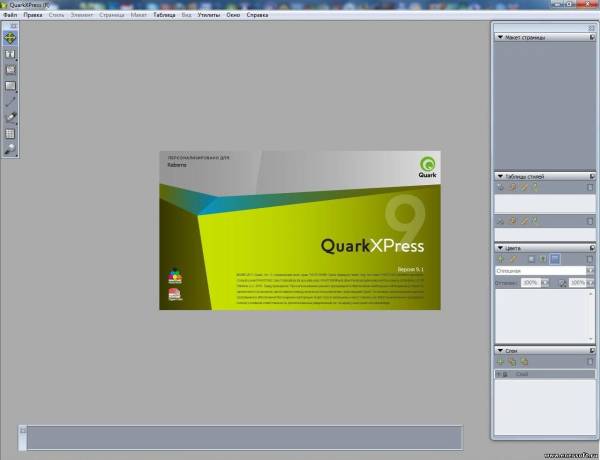Collapse the Макет страницы panel
This screenshot has width=600, height=460.
pyautogui.click(x=500, y=38)
